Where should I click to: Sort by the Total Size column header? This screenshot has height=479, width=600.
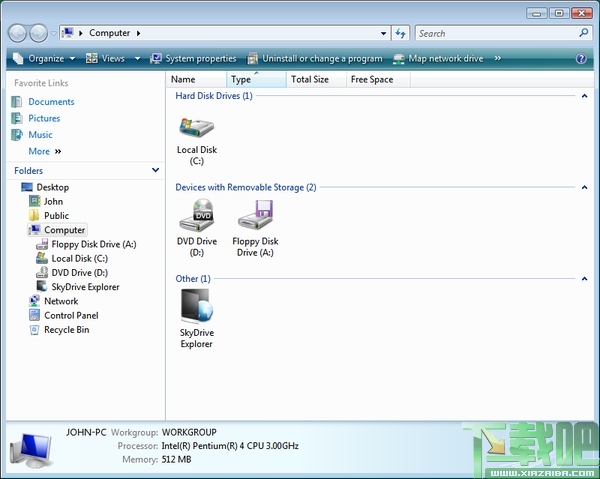[316, 79]
